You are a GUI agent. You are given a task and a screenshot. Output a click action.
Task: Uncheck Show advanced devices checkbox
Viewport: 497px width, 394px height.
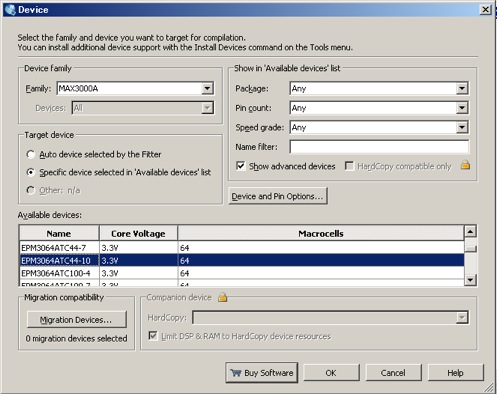240,166
